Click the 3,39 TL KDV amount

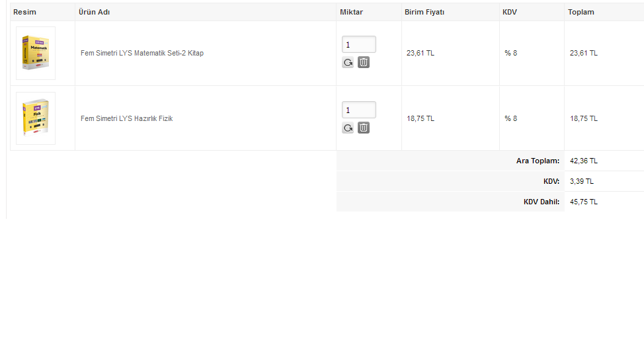tap(582, 181)
